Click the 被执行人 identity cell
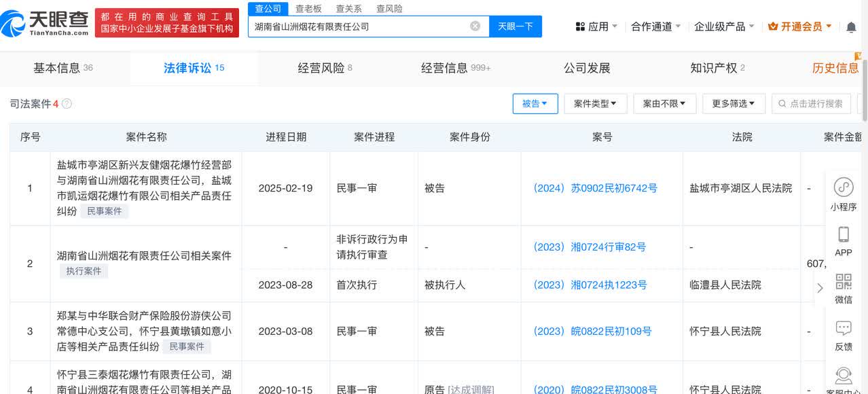The height and width of the screenshot is (394, 868). [445, 285]
